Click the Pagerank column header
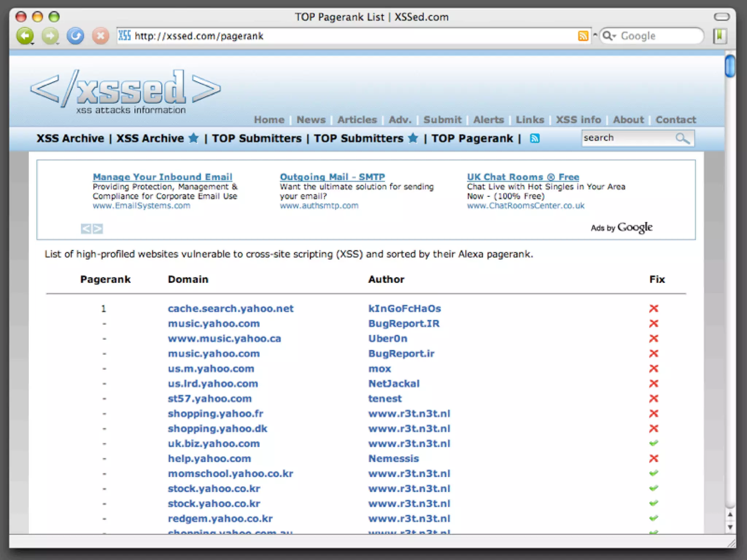 point(105,279)
